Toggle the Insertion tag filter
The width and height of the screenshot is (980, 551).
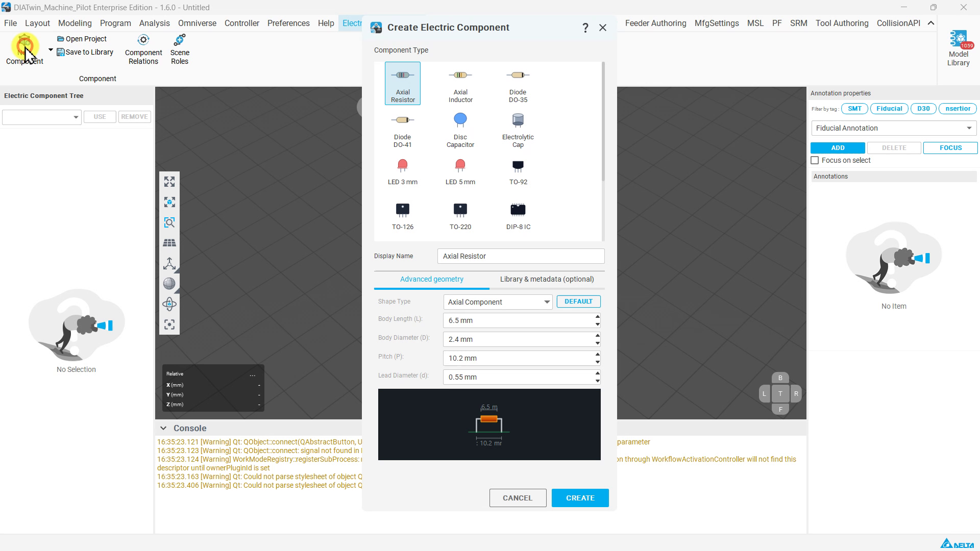(x=958, y=109)
